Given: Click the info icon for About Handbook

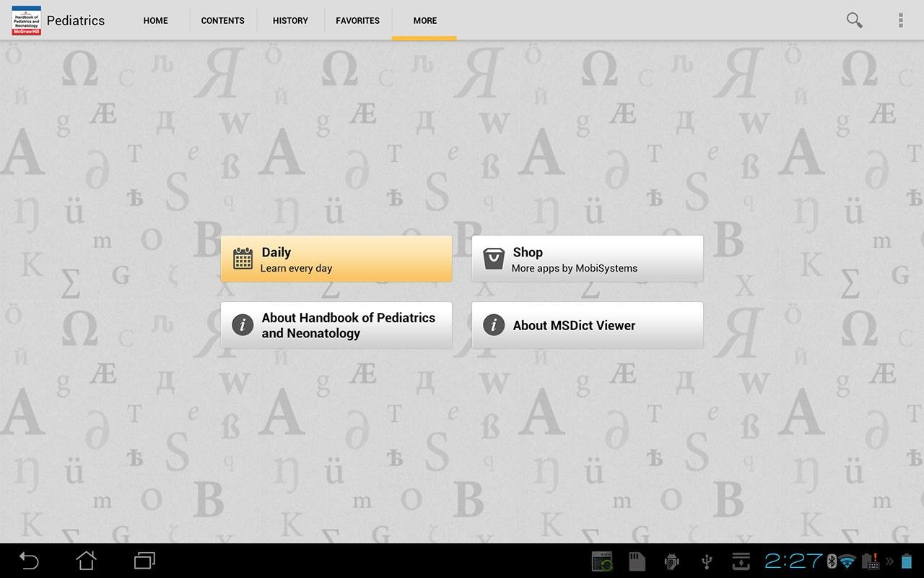Looking at the screenshot, I should tap(243, 325).
